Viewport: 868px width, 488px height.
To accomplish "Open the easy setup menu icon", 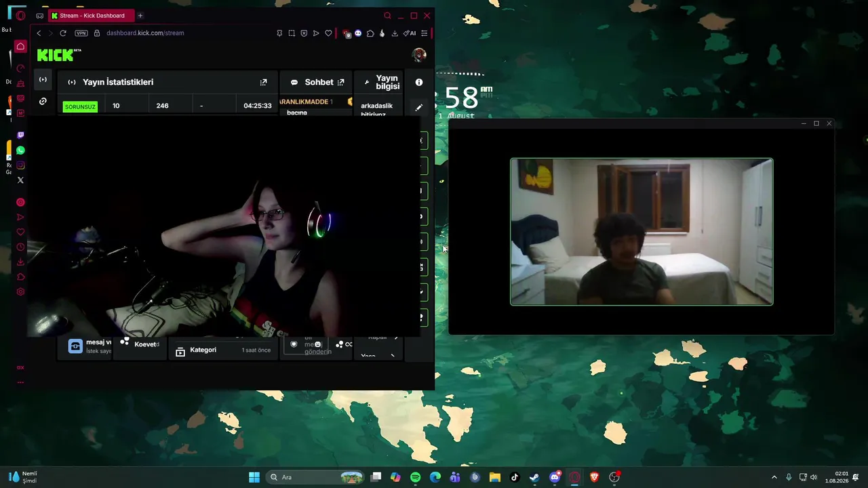I will (x=425, y=33).
